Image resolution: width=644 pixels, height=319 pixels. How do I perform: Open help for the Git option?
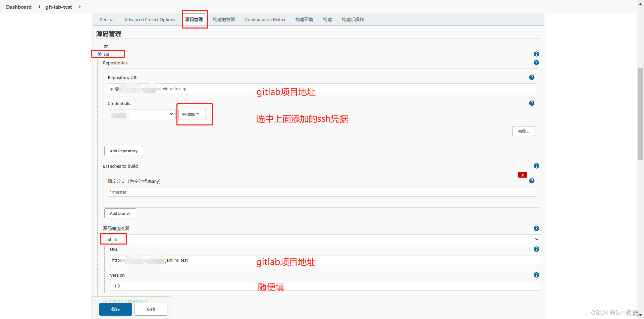[536, 54]
